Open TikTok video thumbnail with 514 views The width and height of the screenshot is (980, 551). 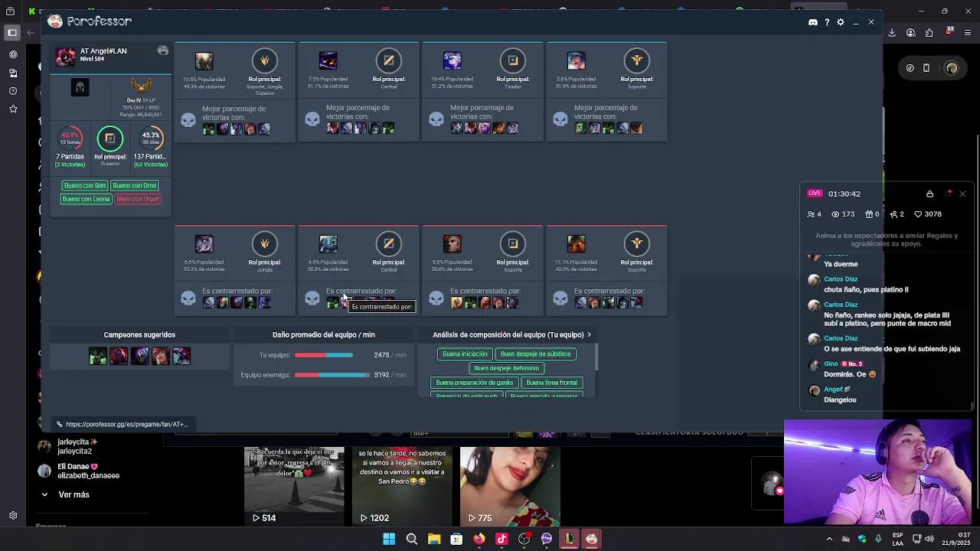294,487
